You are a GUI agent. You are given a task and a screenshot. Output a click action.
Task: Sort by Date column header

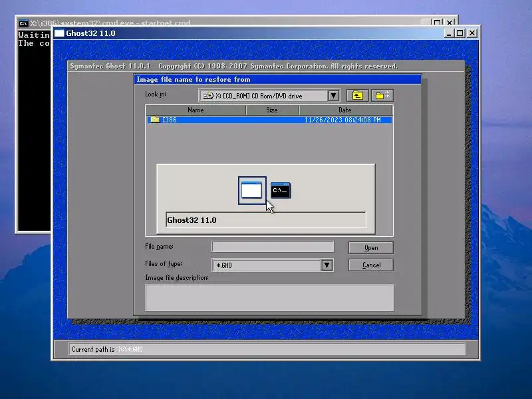pyautogui.click(x=345, y=110)
